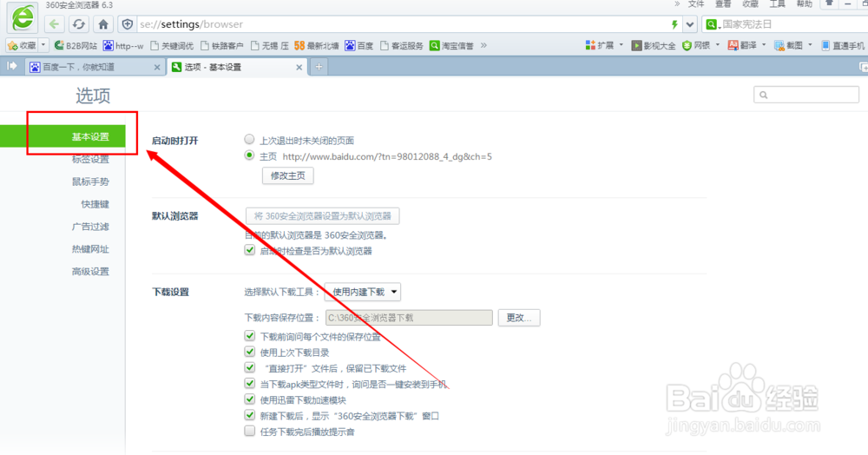
Task: Click the 修改主页 button
Action: click(288, 175)
